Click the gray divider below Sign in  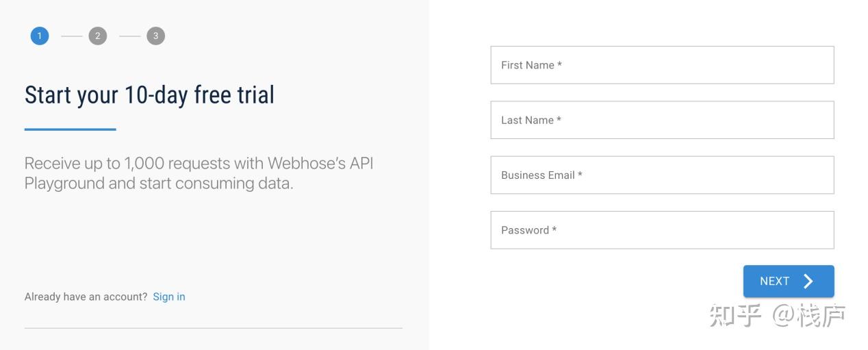(x=213, y=328)
